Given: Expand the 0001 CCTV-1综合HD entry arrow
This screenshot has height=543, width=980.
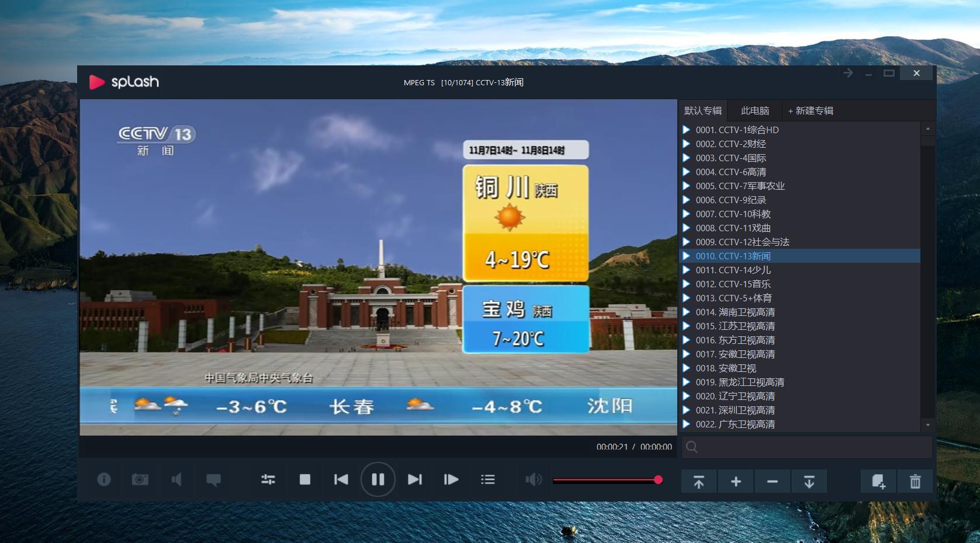Looking at the screenshot, I should [686, 130].
